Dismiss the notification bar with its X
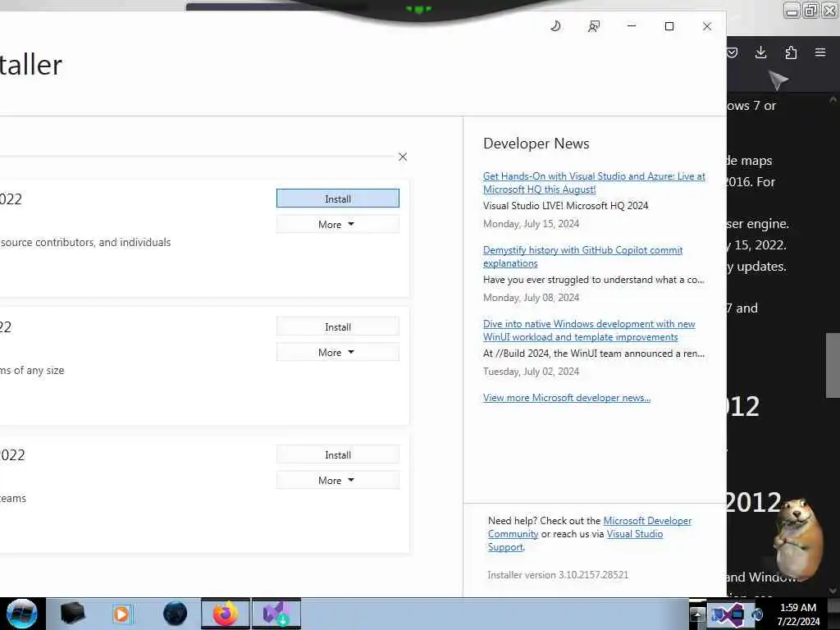 403,157
